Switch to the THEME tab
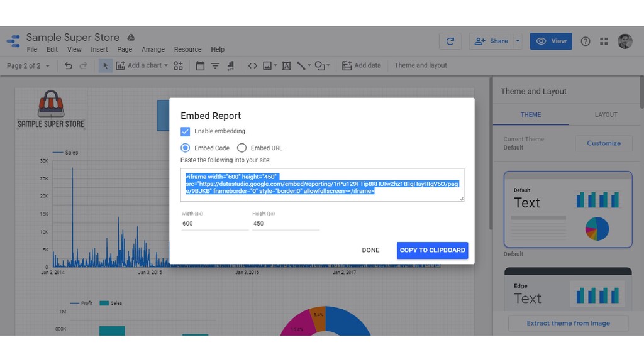The height and width of the screenshot is (362, 644). click(x=531, y=115)
